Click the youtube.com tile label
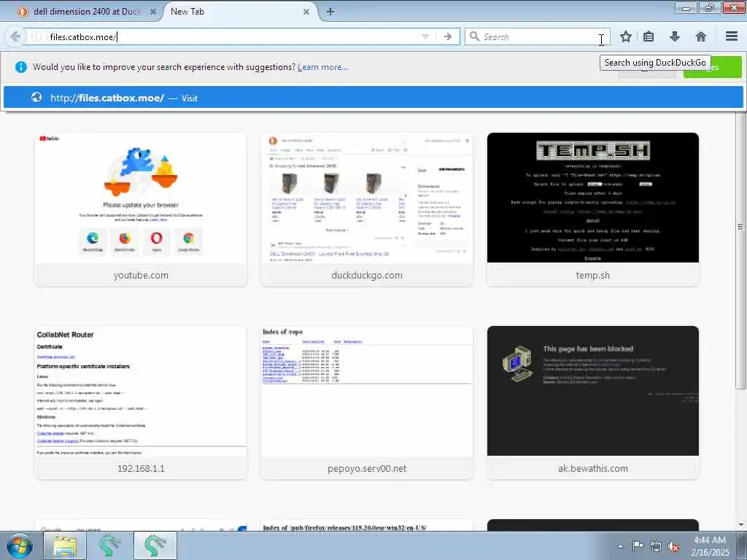747x560 pixels. pyautogui.click(x=141, y=275)
